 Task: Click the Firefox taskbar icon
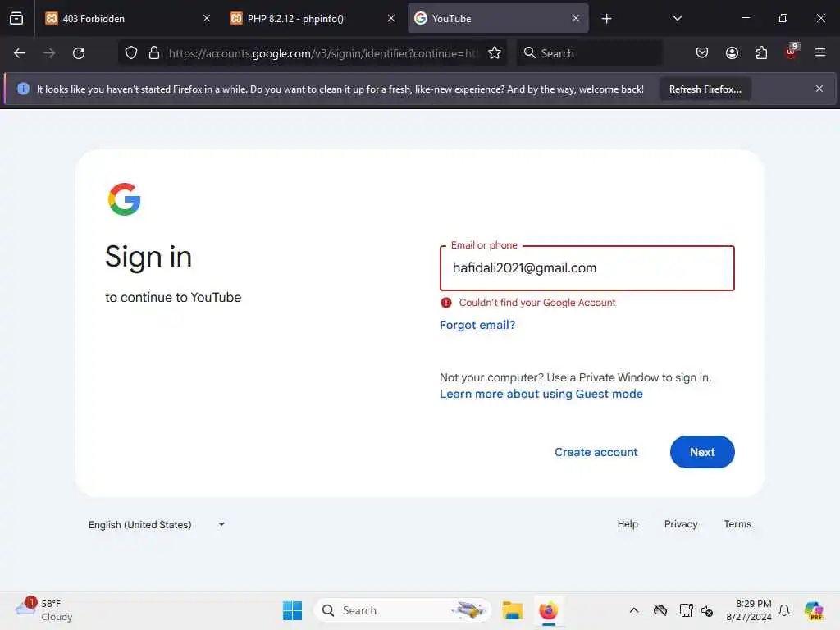pos(549,610)
